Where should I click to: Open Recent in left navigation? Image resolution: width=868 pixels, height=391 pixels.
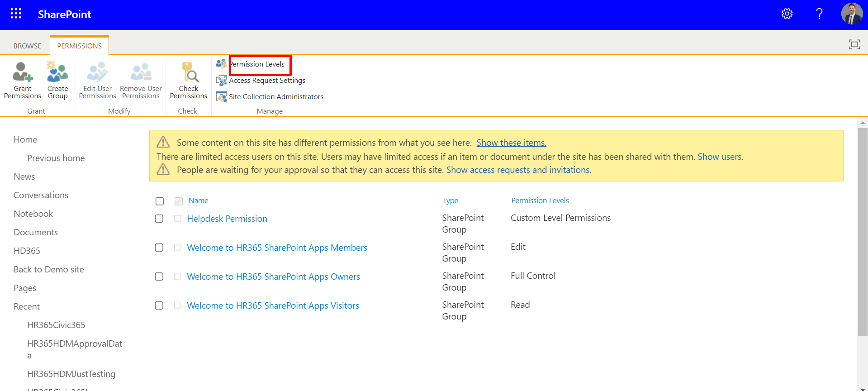coord(27,306)
